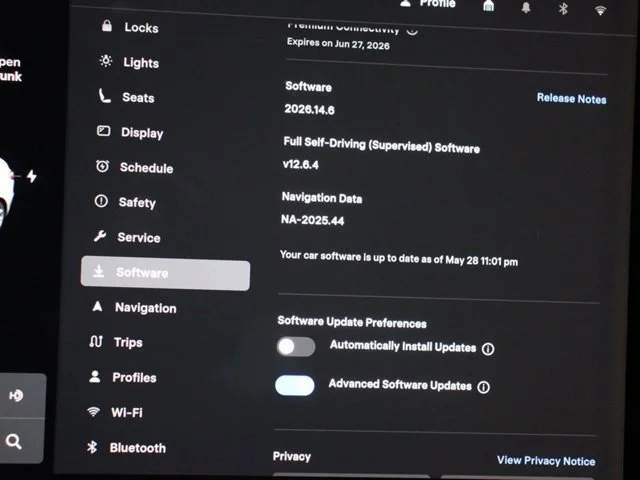Viewport: 640px width, 480px height.
Task: Select 'Your car software is up to date' message
Action: tap(399, 258)
